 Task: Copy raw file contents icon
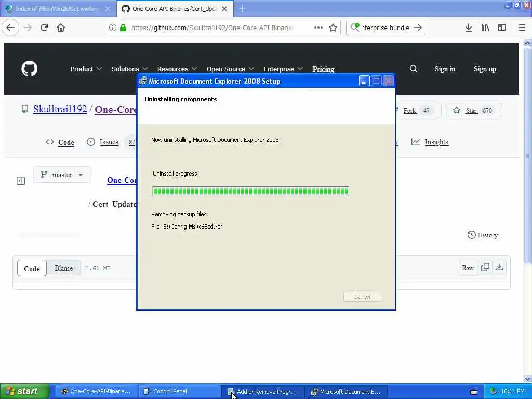485,268
